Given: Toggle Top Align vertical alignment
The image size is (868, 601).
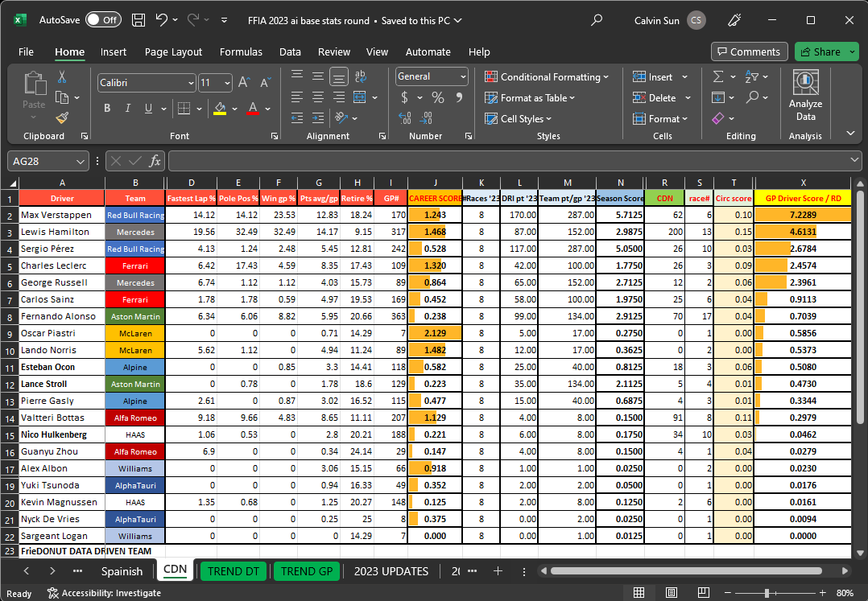Looking at the screenshot, I should (297, 76).
